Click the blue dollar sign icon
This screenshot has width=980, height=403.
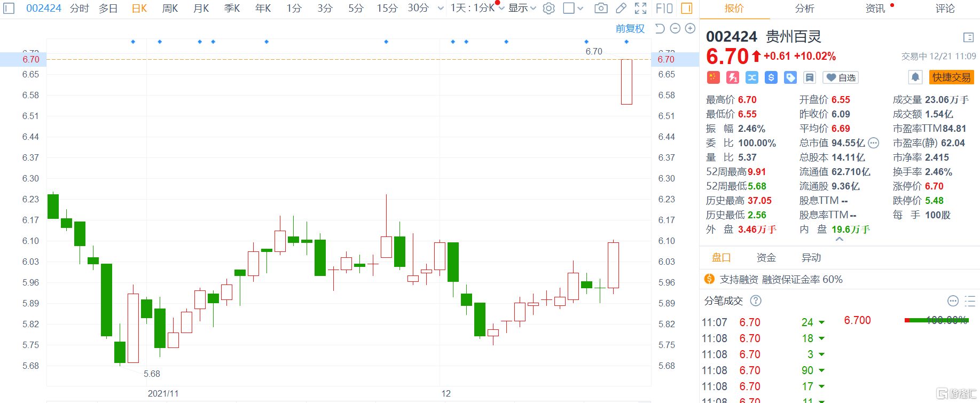771,77
